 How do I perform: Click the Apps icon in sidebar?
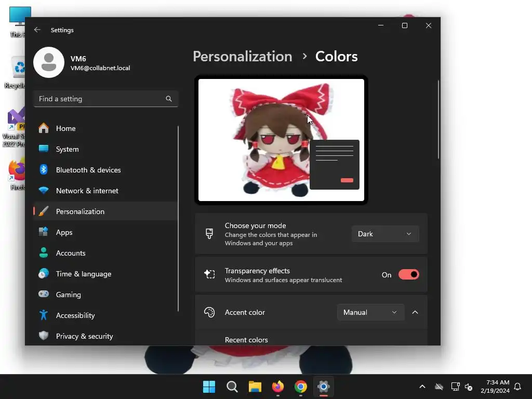point(44,232)
